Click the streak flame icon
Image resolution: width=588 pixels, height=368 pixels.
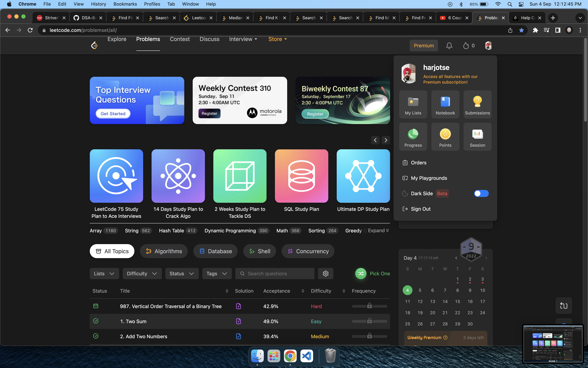click(x=466, y=46)
